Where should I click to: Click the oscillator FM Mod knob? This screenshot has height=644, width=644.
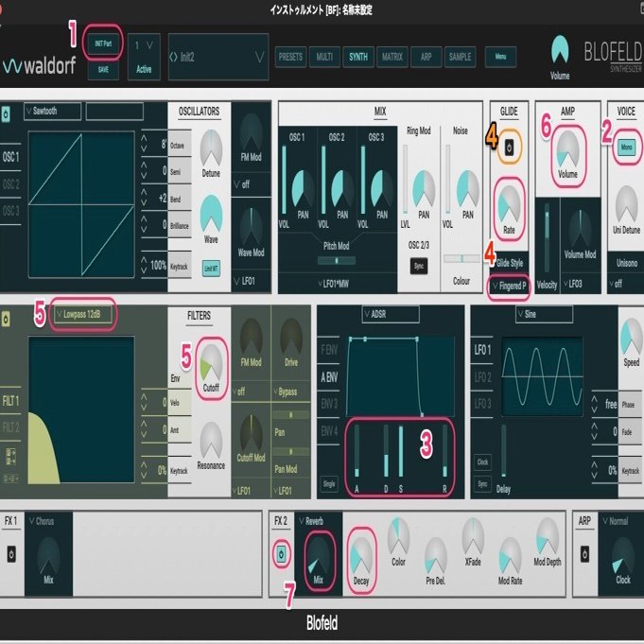[x=251, y=131]
